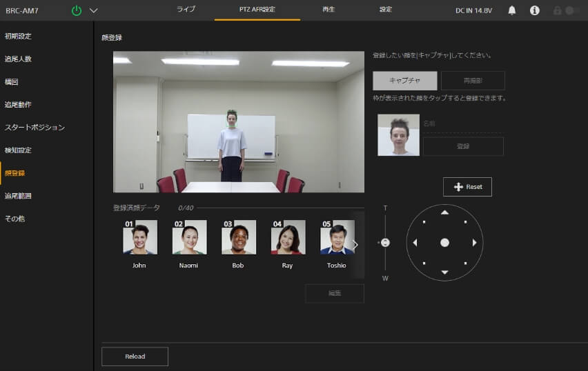Click the 名前 name input field

coord(462,123)
